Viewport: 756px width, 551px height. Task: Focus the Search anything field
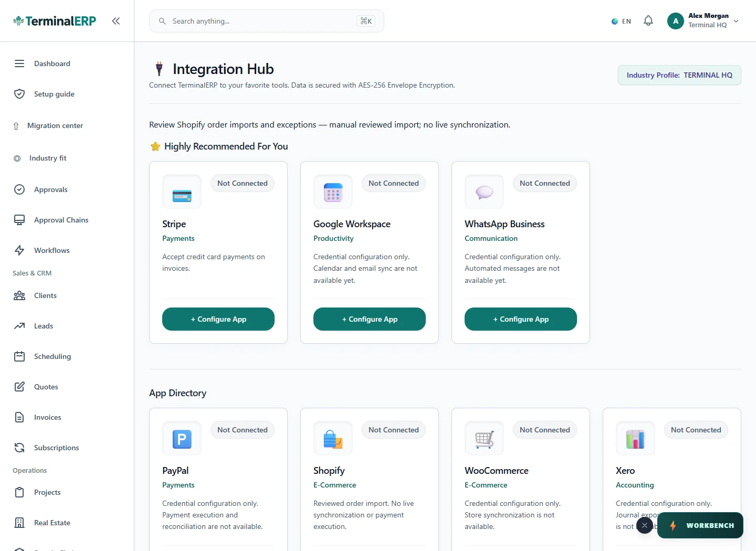(267, 21)
